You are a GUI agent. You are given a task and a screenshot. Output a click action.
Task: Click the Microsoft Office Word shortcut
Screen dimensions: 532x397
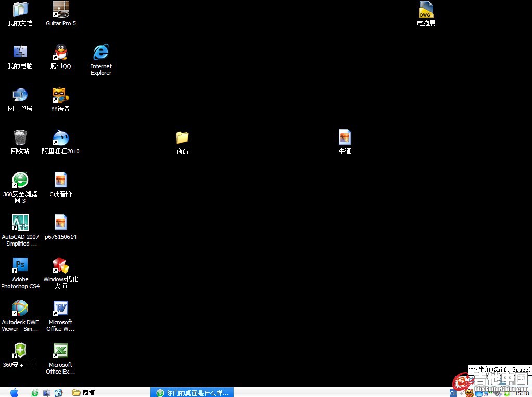click(x=61, y=316)
